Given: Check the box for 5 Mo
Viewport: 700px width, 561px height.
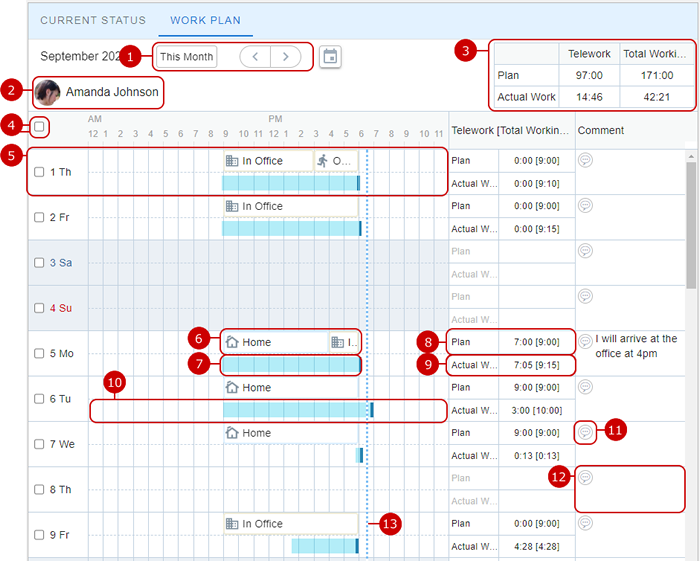Looking at the screenshot, I should 39,353.
